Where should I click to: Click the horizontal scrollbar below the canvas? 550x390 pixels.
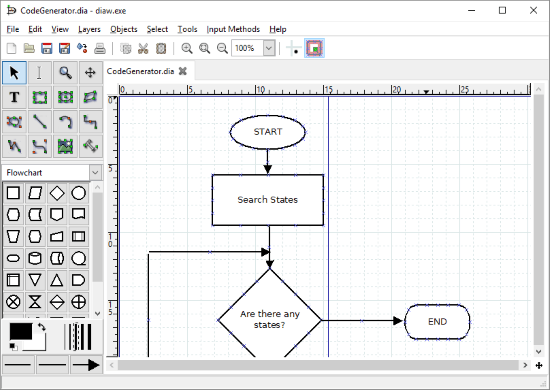pyautogui.click(x=318, y=365)
